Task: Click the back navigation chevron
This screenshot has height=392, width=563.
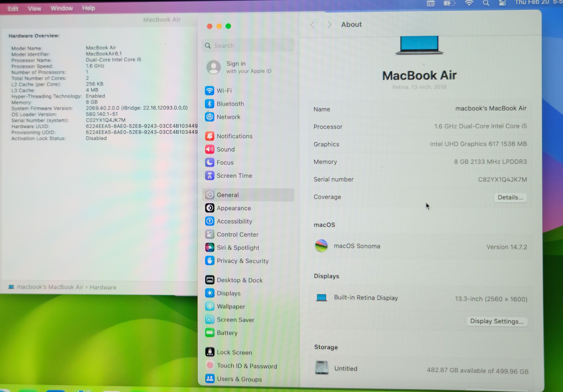Action: pyautogui.click(x=312, y=25)
